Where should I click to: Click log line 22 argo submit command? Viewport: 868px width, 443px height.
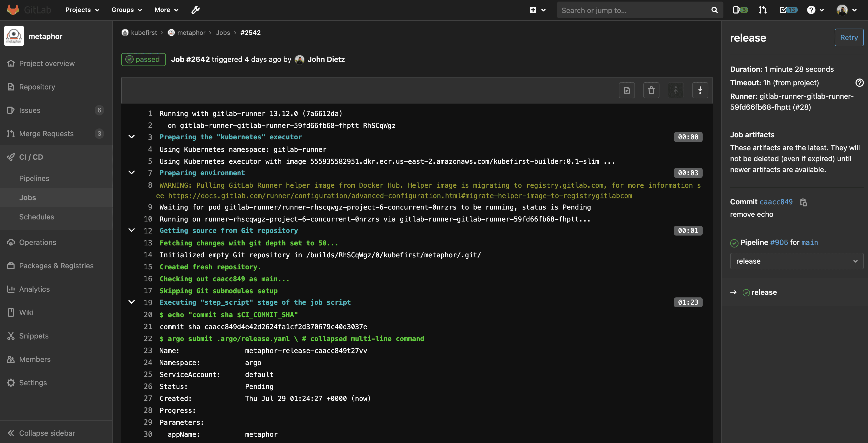click(292, 339)
